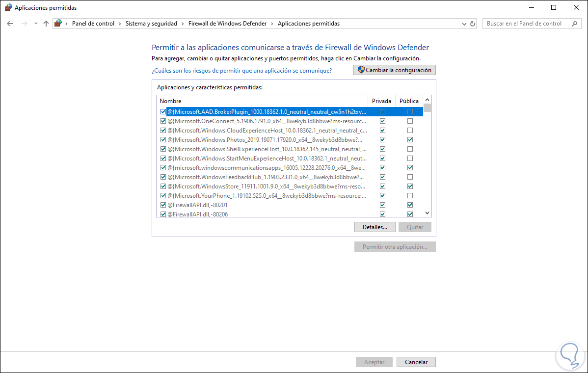Toggle the Microsoft.AAD.BrokerPlugin name checkbox
The height and width of the screenshot is (373, 588).
163,112
